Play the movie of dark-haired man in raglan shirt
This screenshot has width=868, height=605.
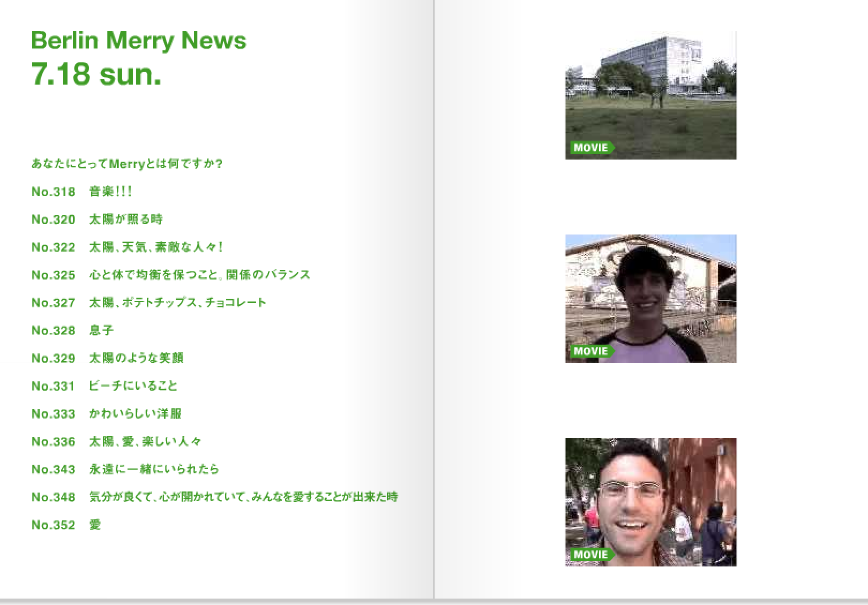point(650,299)
